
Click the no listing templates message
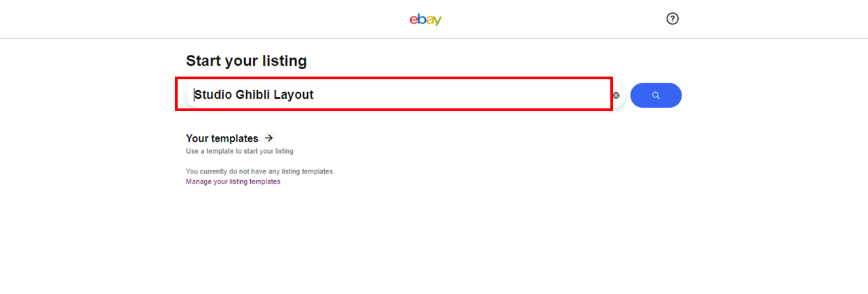[260, 171]
